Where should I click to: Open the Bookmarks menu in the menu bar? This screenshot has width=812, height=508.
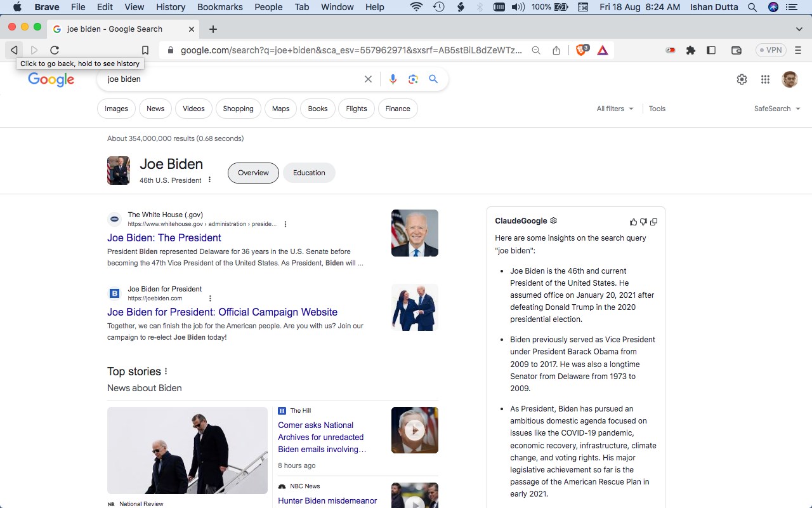pyautogui.click(x=219, y=7)
